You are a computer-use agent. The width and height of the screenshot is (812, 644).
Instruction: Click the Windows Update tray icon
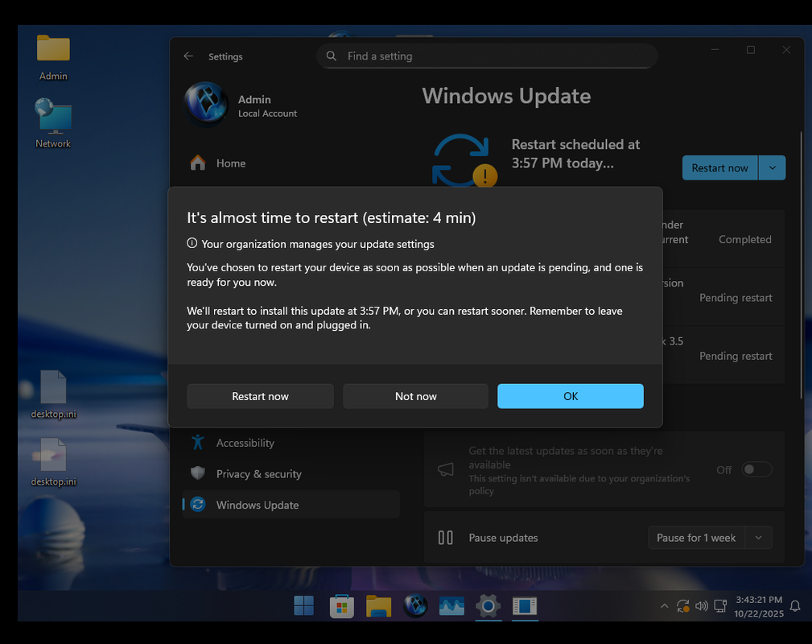683,605
